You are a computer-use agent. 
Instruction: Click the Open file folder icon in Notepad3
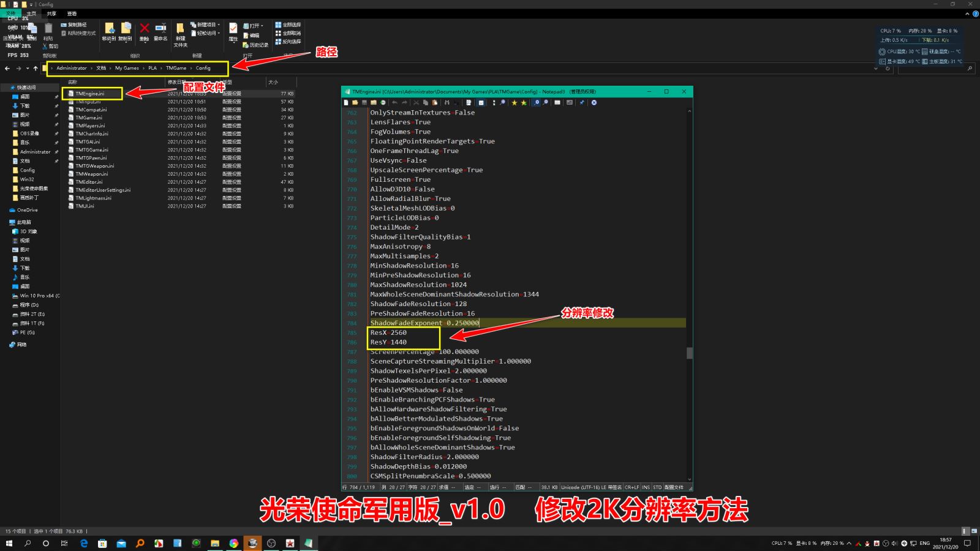pos(355,103)
